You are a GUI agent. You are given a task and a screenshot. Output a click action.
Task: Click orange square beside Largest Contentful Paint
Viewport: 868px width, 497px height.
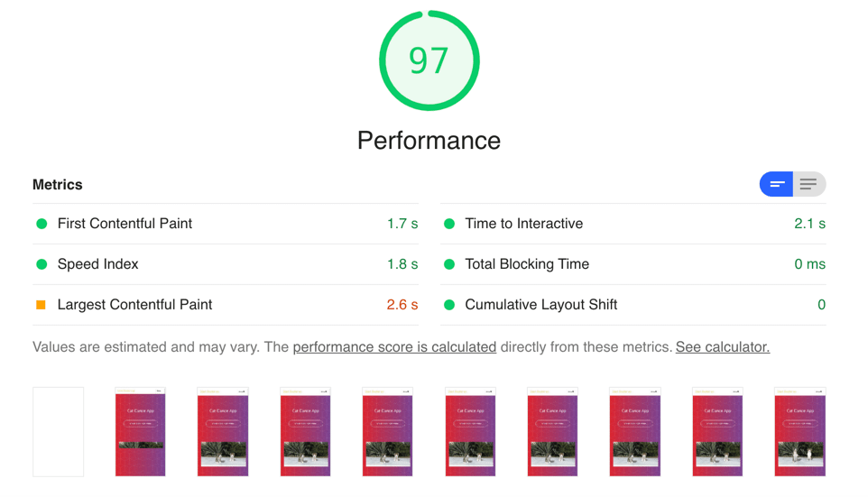(41, 304)
